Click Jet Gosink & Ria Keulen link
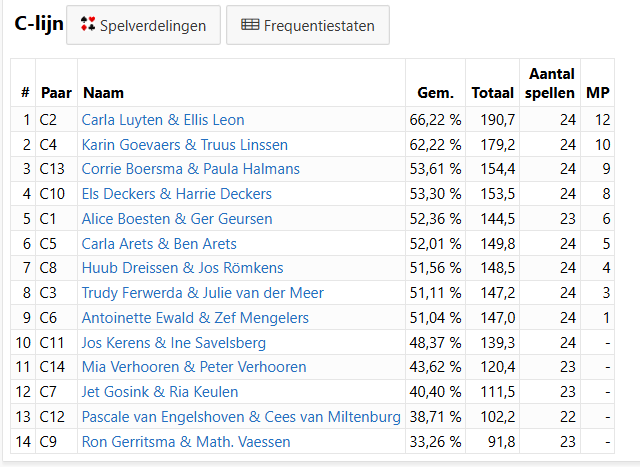The width and height of the screenshot is (640, 467). tap(160, 392)
